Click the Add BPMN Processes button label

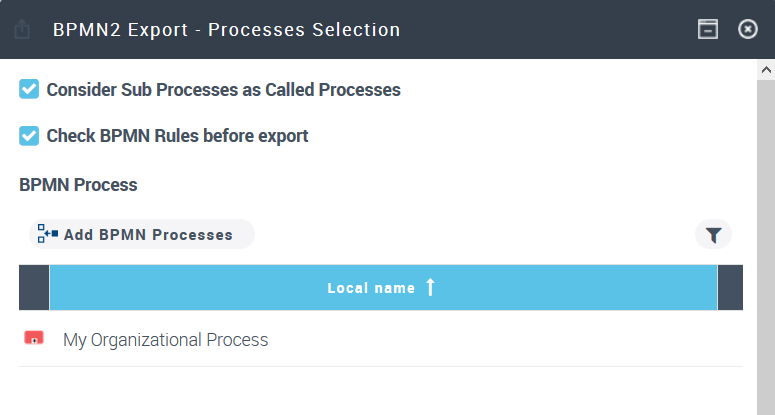[148, 235]
